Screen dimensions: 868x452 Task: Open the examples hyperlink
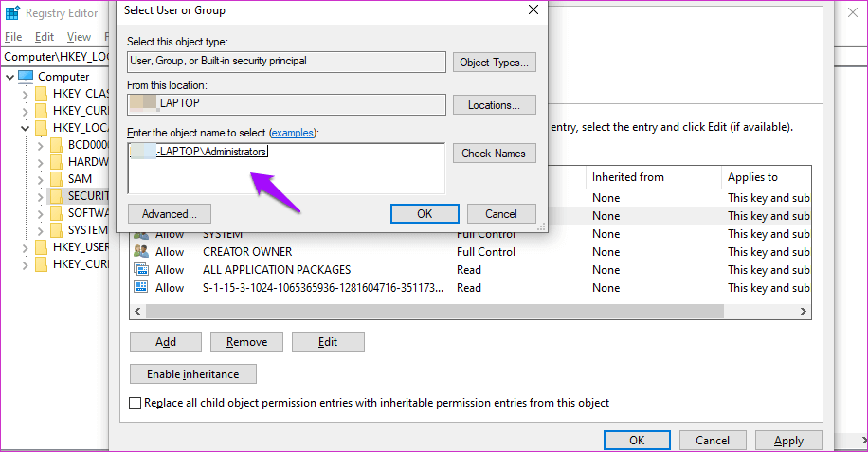294,132
